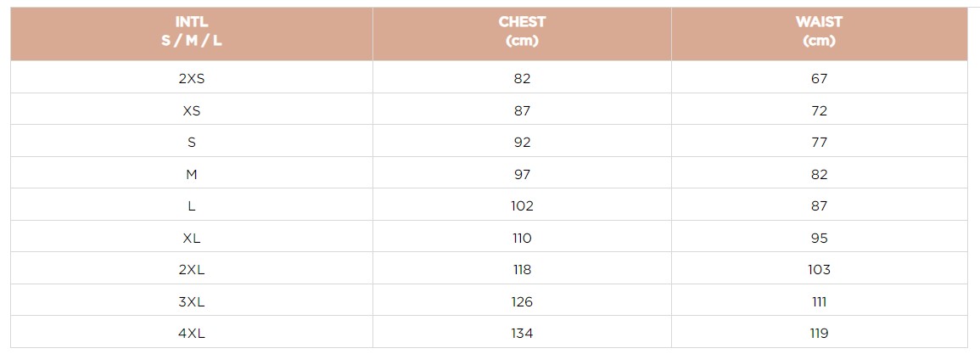This screenshot has width=980, height=354.
Task: Click the INTL S / M / L header
Action: click(192, 31)
